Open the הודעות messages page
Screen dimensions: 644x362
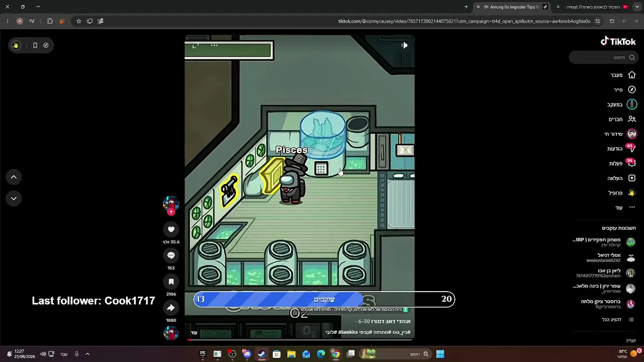[x=621, y=149]
